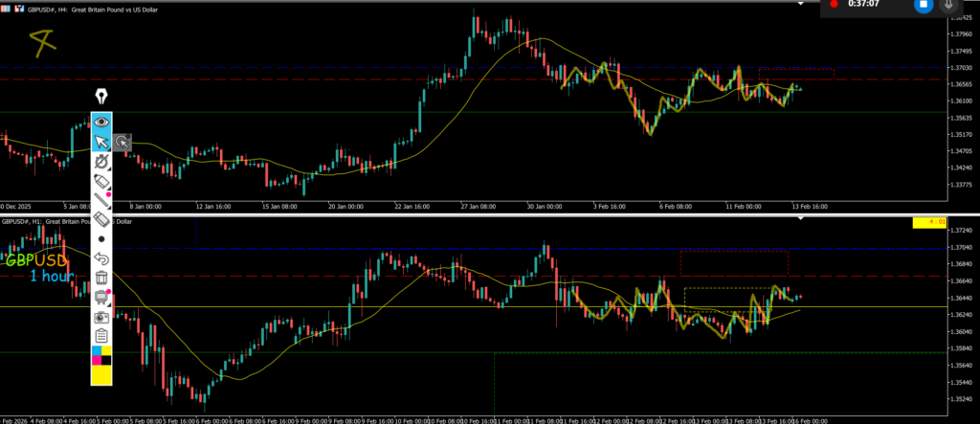Stop the screen recording
This screenshot has width=980, height=424.
924,5
